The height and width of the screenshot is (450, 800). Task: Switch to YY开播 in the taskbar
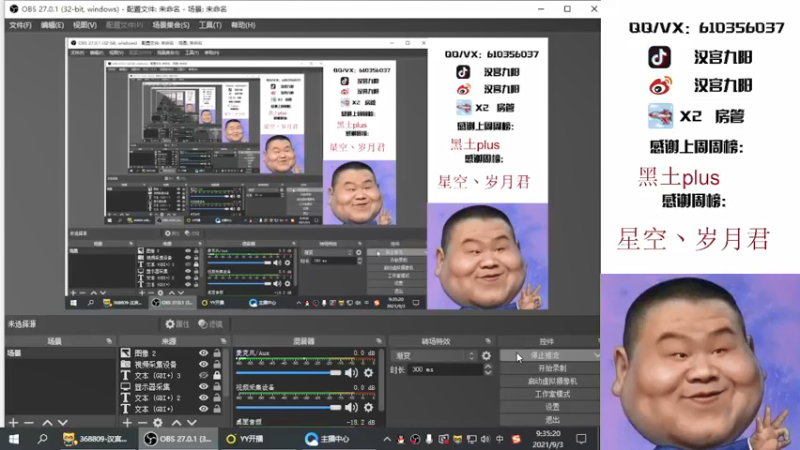pos(245,439)
